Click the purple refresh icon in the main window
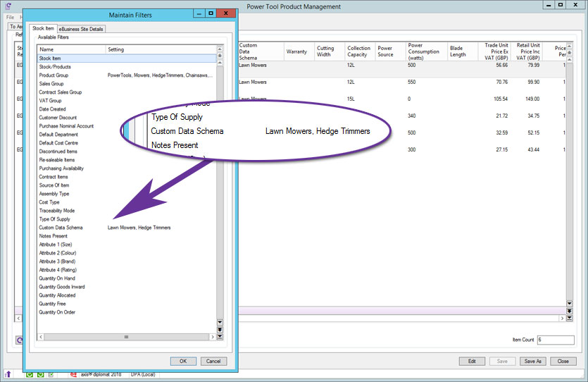The image size is (588, 382). pyautogui.click(x=19, y=340)
